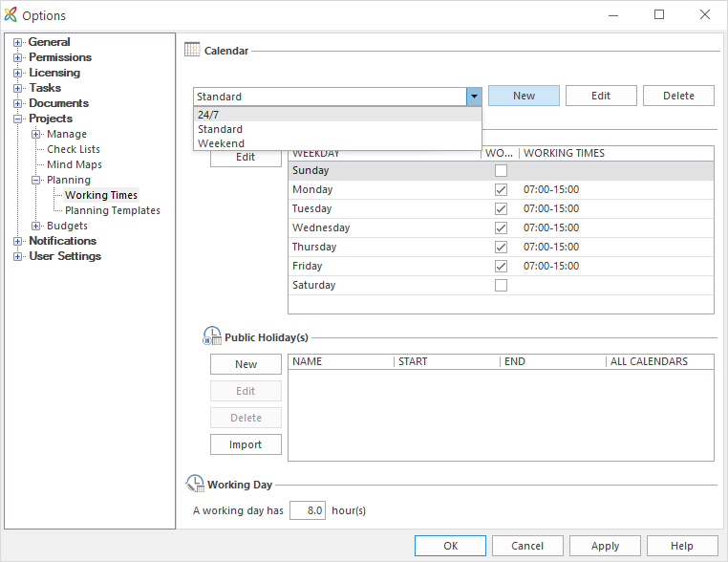Image resolution: width=728 pixels, height=562 pixels.
Task: Expand the Documents tree node
Action: (17, 103)
